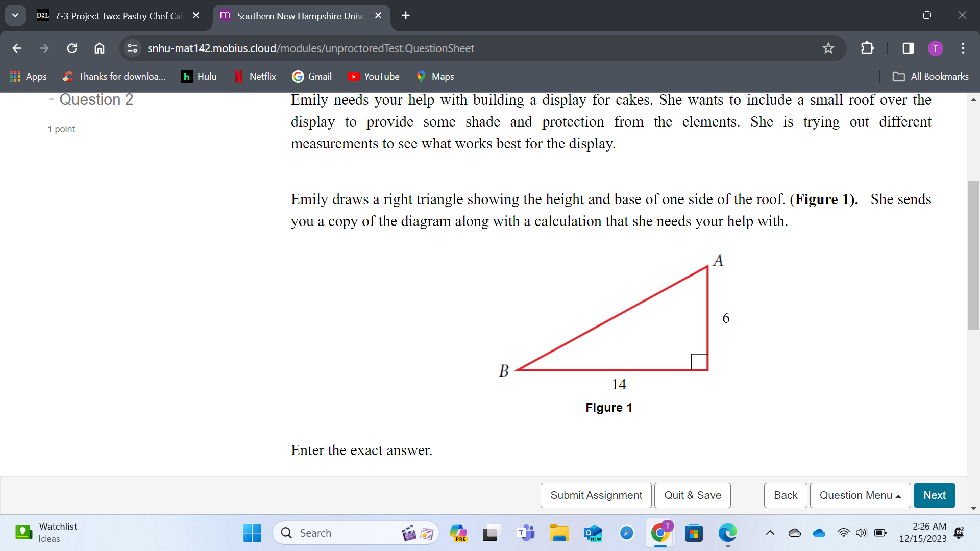Screen dimensions: 980x551
Task: Click Submit Assignment
Action: (596, 495)
